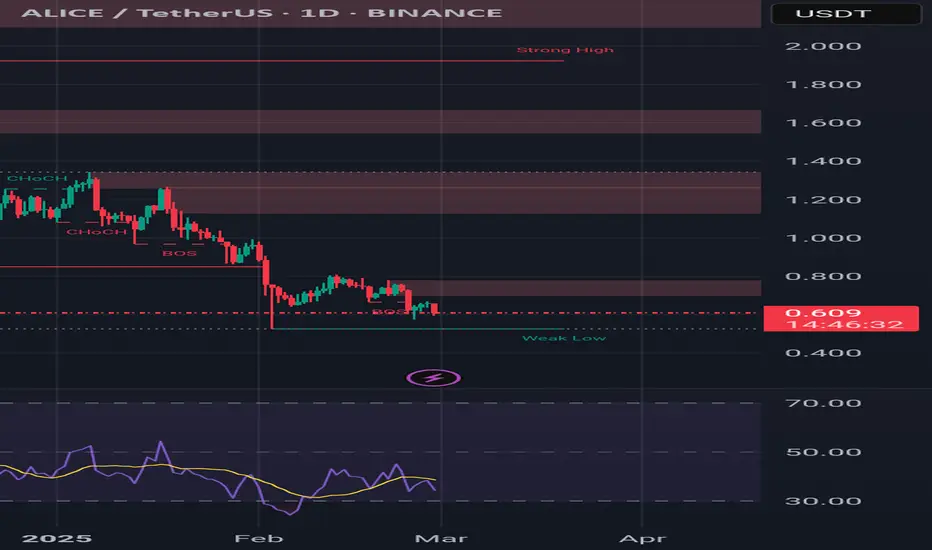Click the Strong High label
The height and width of the screenshot is (550, 932).
click(x=565, y=50)
